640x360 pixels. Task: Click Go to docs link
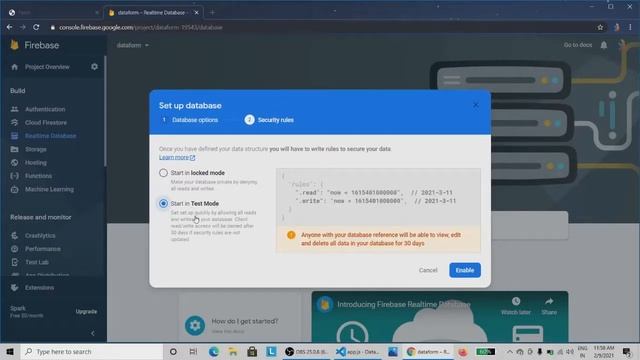[x=578, y=45]
